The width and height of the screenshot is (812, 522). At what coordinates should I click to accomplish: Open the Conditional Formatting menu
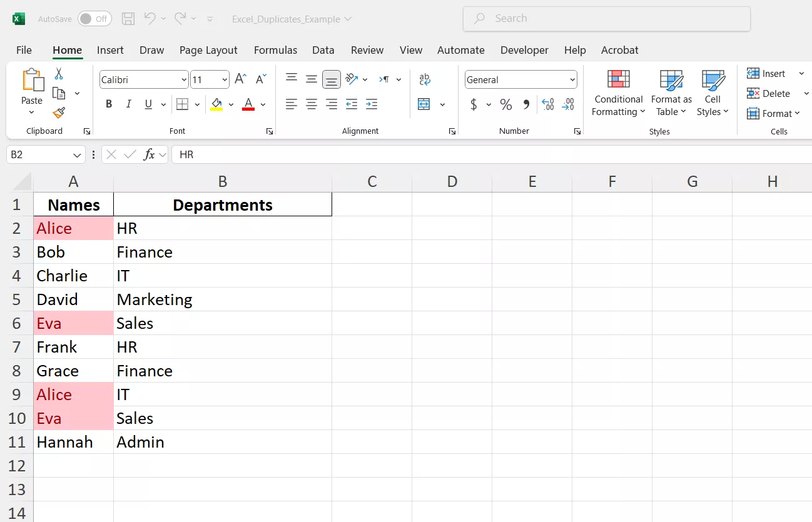pos(617,94)
